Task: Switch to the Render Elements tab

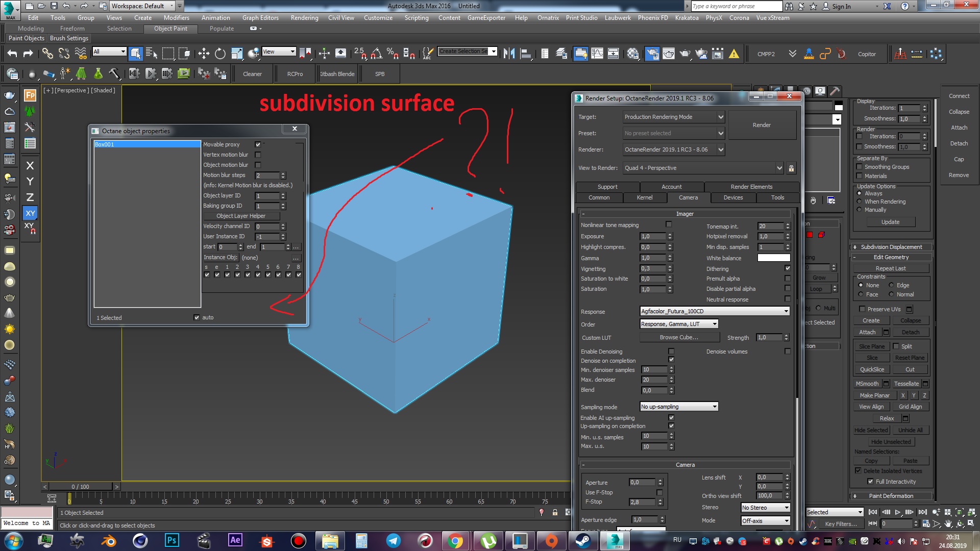Action: tap(751, 187)
